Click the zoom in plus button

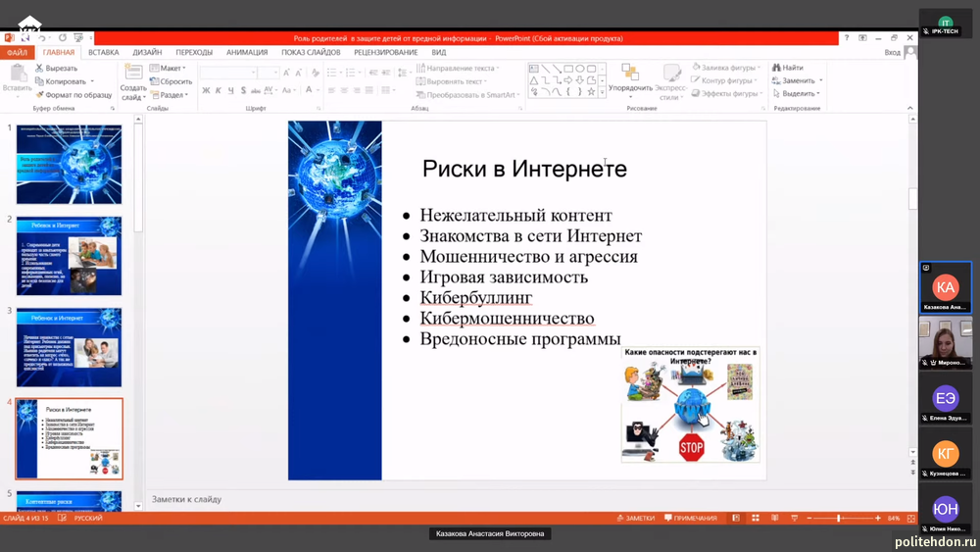point(878,519)
